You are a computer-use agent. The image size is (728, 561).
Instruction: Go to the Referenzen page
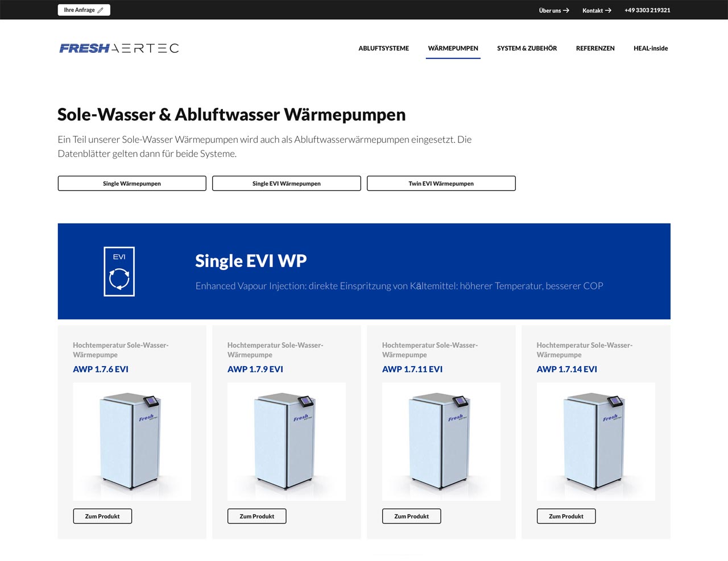coord(595,48)
